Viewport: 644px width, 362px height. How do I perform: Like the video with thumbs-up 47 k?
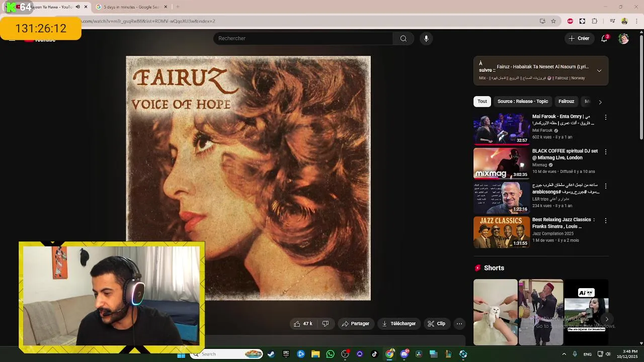point(303,324)
